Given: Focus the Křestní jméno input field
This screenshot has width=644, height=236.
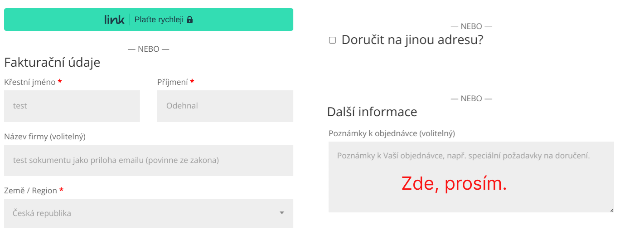Looking at the screenshot, I should click(72, 106).
